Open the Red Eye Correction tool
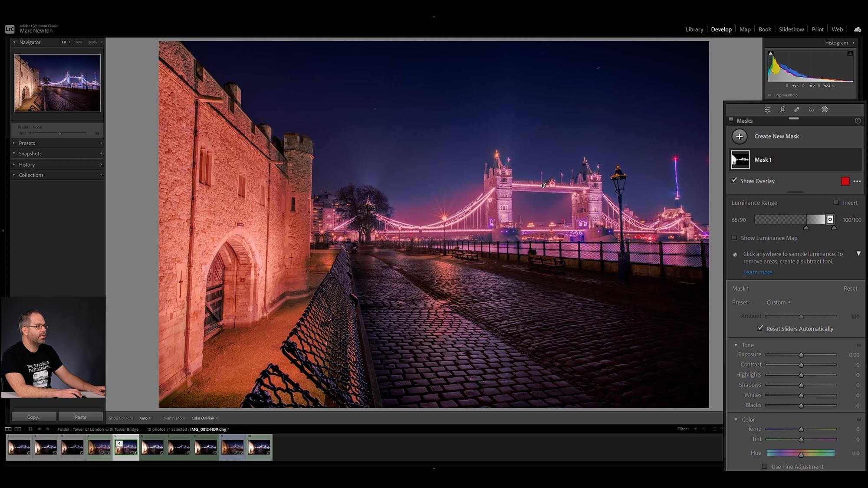Viewport: 868px width, 488px height. (x=811, y=109)
